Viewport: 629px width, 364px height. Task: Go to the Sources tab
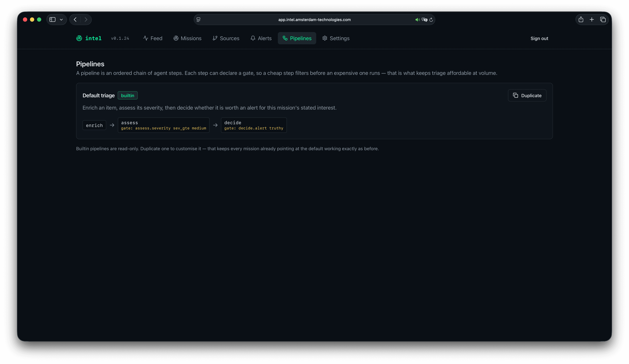pyautogui.click(x=226, y=38)
